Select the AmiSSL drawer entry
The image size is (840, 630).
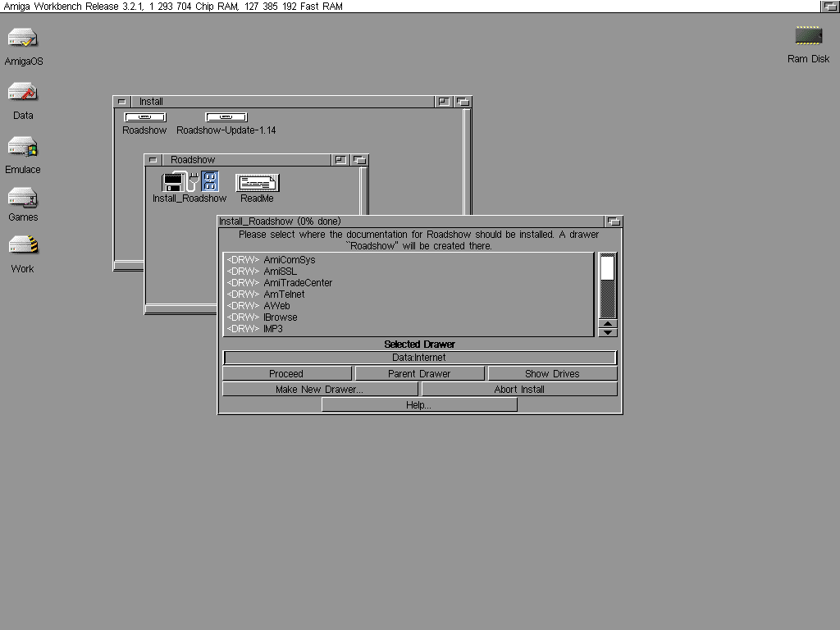(280, 272)
